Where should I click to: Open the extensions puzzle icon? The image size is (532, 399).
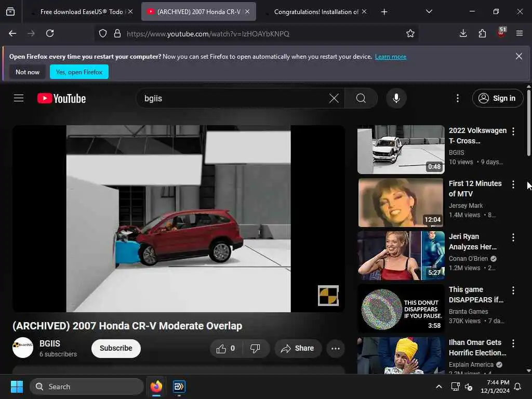pos(482,33)
